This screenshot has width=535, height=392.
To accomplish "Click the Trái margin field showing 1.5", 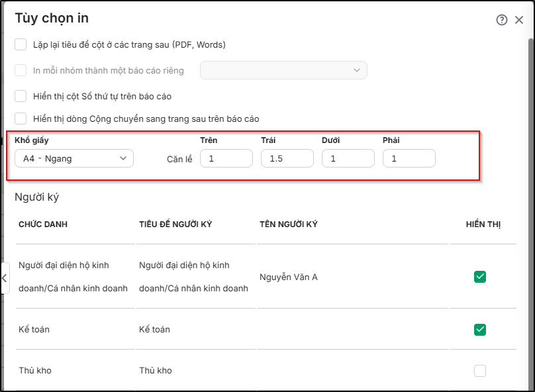I will pos(287,158).
